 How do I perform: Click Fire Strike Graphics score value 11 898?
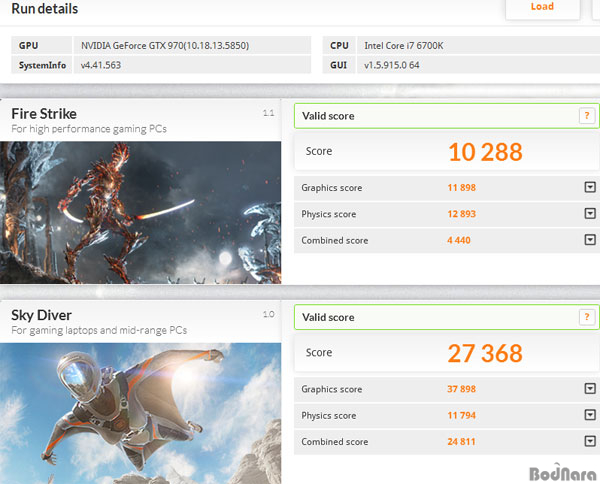[x=462, y=187]
